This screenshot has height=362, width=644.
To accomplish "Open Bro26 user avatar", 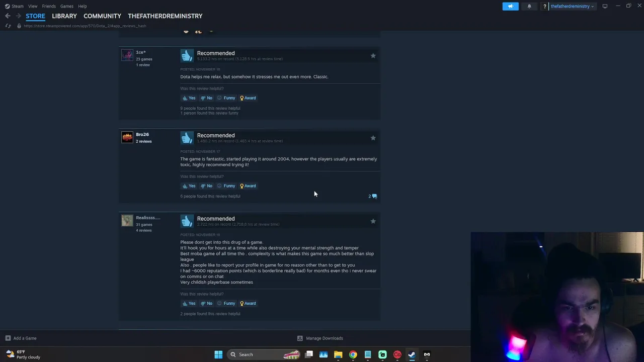I will (x=127, y=137).
